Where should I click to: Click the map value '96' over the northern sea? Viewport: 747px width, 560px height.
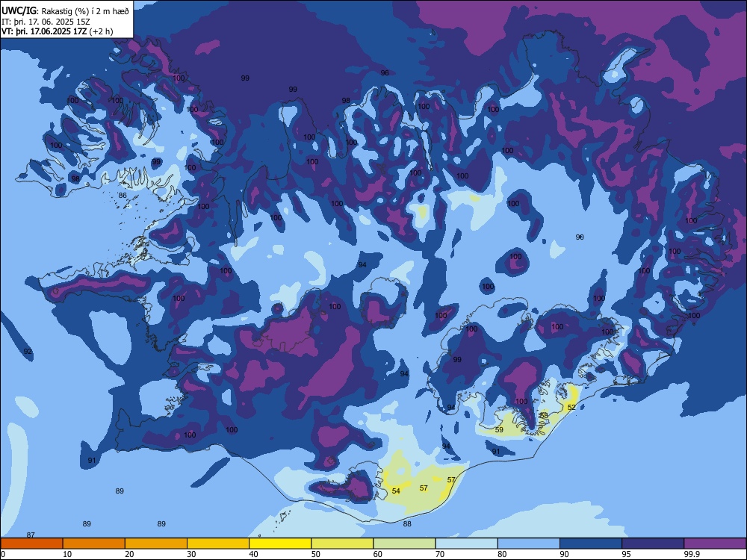pos(385,73)
